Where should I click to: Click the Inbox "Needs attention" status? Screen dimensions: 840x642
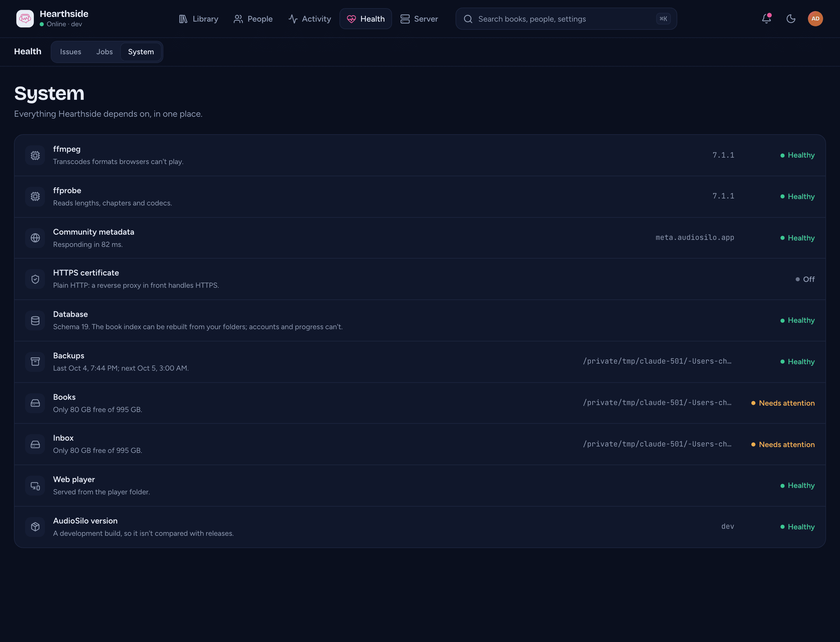[783, 444]
